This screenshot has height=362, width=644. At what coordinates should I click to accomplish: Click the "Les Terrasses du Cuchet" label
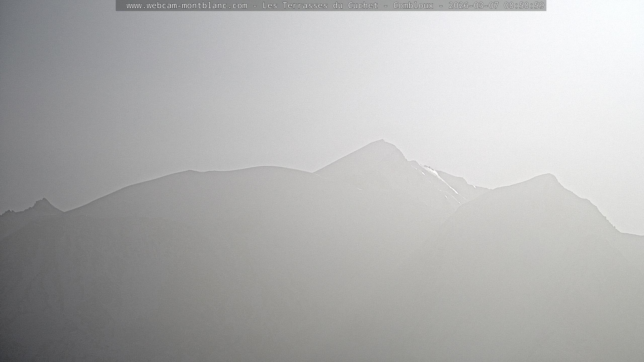point(320,6)
